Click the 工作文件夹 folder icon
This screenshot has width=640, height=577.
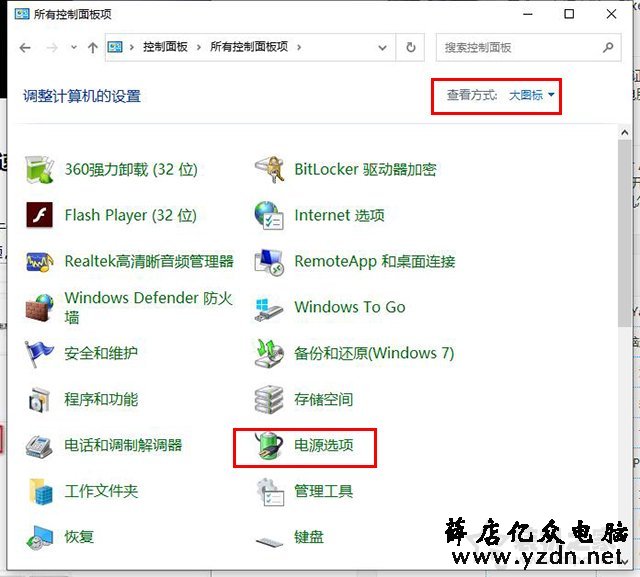click(x=40, y=491)
